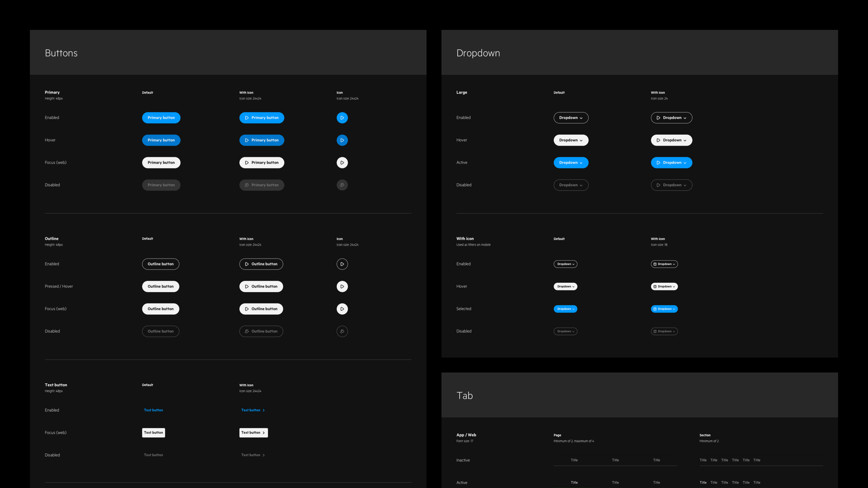Image resolution: width=868 pixels, height=488 pixels.
Task: Click the round play icon in Outline Focus (web) row
Action: point(342,309)
